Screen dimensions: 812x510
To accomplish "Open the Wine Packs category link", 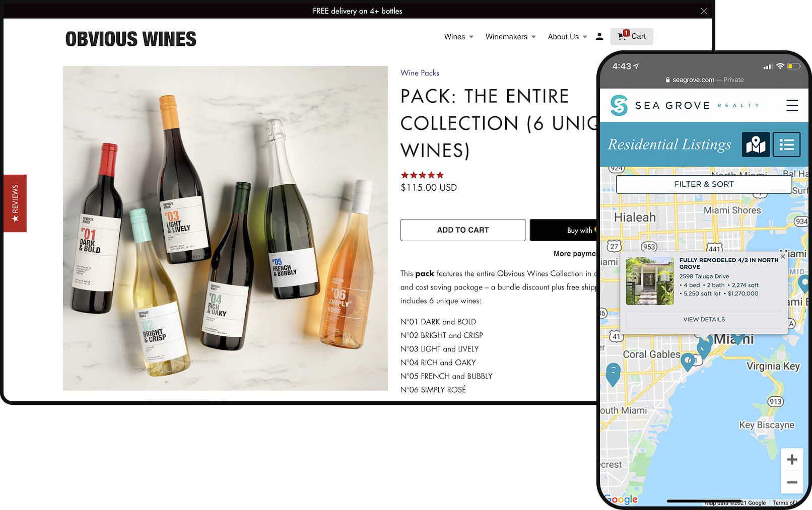I will coord(420,73).
